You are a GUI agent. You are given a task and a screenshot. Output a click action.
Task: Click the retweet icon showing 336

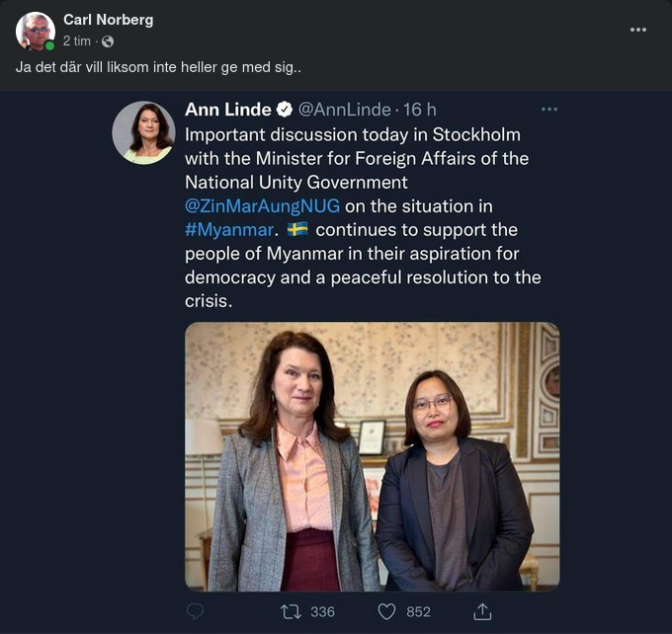pos(292,612)
